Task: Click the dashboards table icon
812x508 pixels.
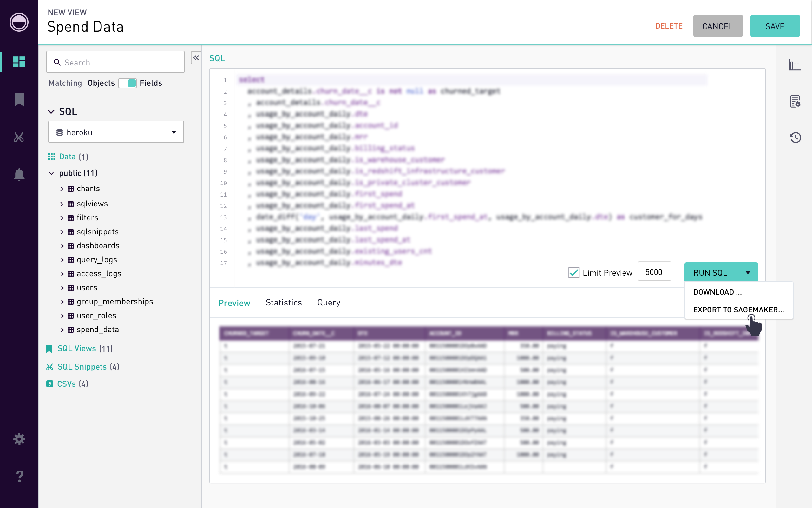Action: coord(71,246)
